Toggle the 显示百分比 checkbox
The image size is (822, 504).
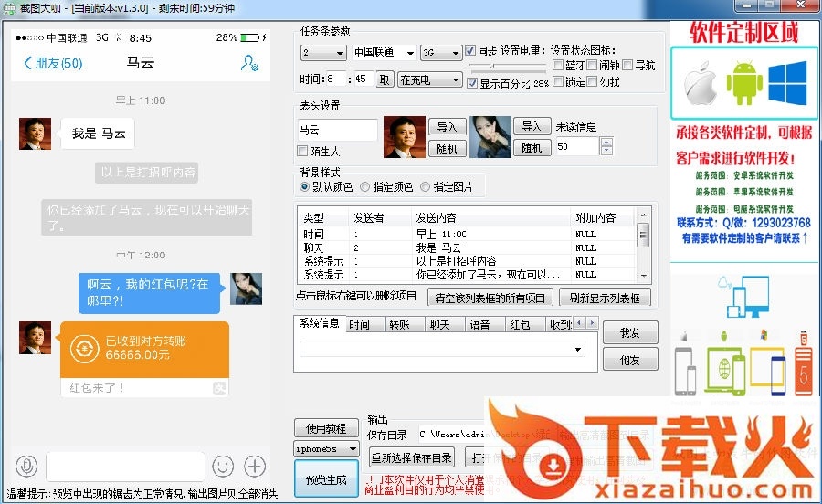[472, 83]
